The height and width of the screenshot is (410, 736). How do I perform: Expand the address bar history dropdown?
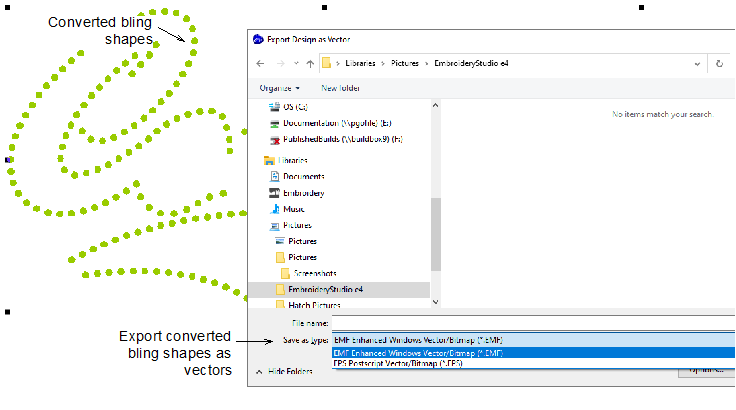699,63
